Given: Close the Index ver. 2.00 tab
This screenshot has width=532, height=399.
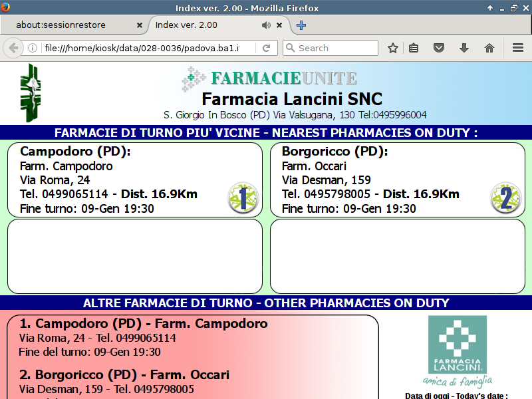Looking at the screenshot, I should [279, 25].
